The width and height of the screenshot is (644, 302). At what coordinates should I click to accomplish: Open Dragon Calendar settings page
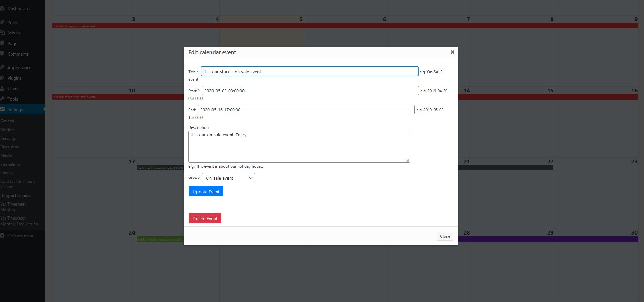16,196
